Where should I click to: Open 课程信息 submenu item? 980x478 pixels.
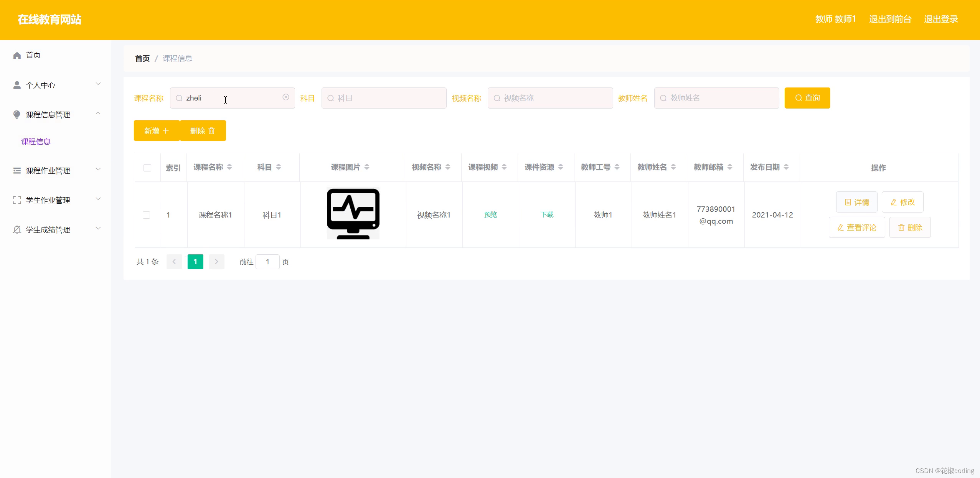pos(36,142)
